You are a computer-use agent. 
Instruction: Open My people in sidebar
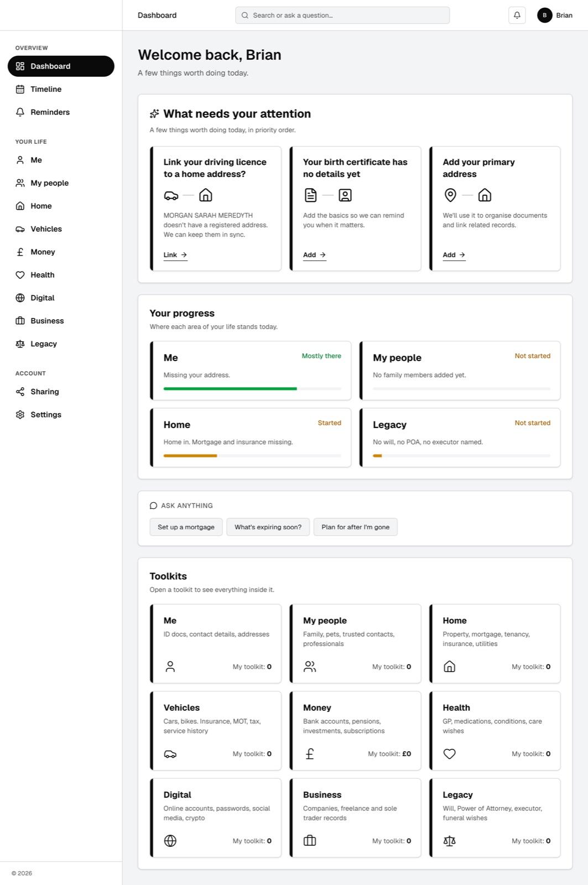61,183
